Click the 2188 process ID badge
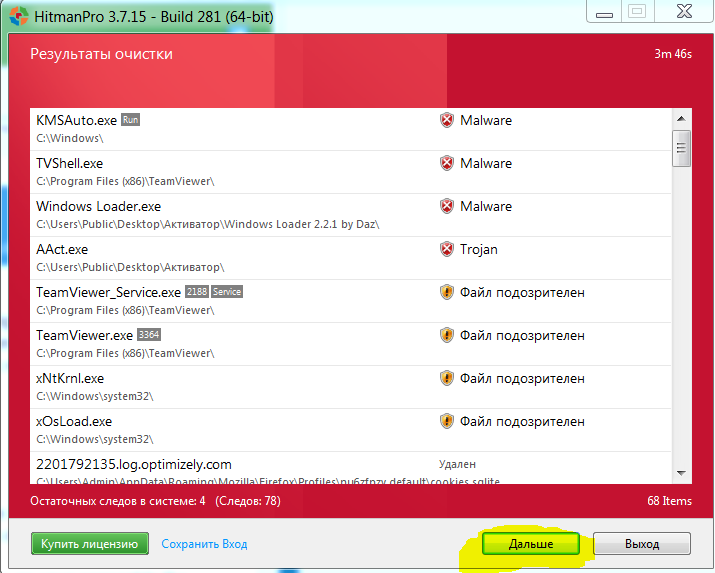Image resolution: width=715 pixels, height=573 pixels. click(x=197, y=292)
